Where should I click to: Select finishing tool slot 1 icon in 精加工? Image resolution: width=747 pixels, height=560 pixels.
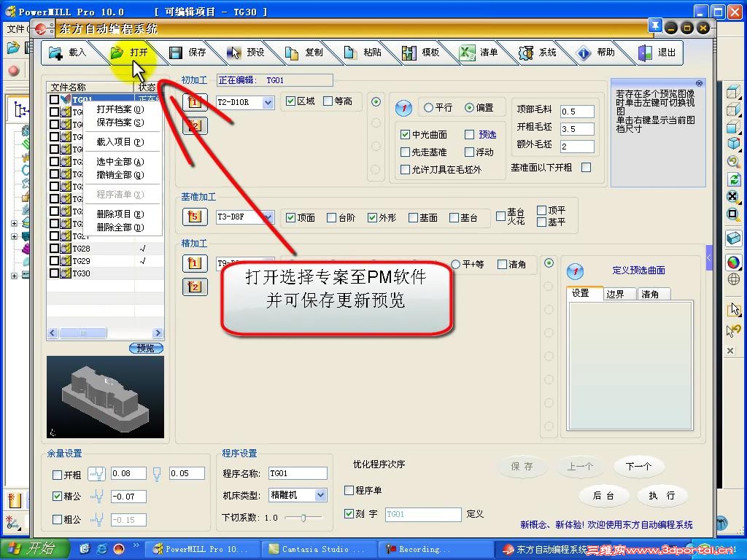point(195,263)
